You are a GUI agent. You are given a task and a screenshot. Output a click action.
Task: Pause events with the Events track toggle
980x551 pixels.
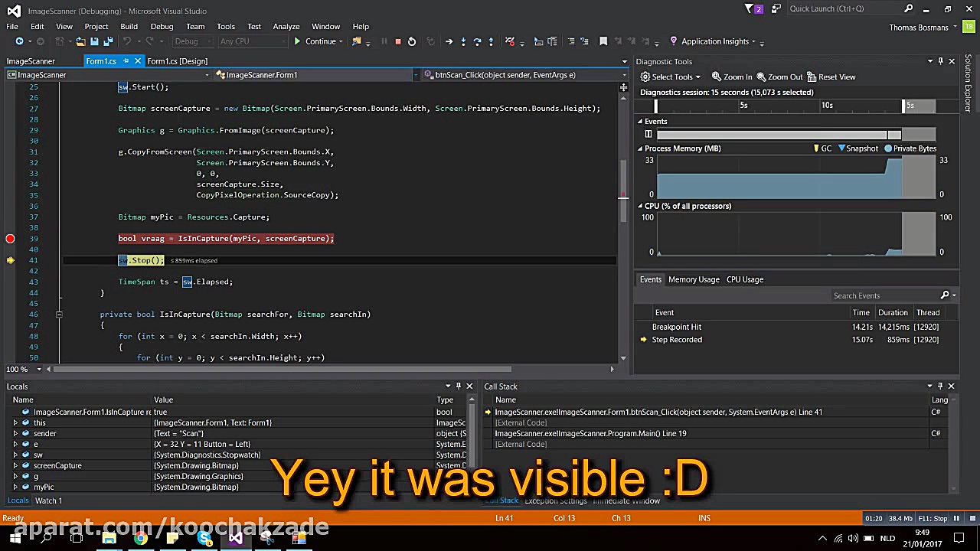648,135
